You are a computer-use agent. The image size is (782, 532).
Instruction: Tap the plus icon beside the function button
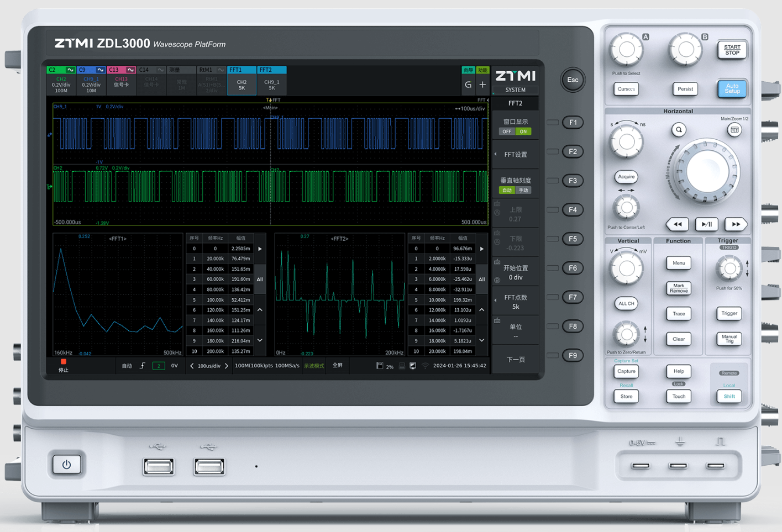482,85
